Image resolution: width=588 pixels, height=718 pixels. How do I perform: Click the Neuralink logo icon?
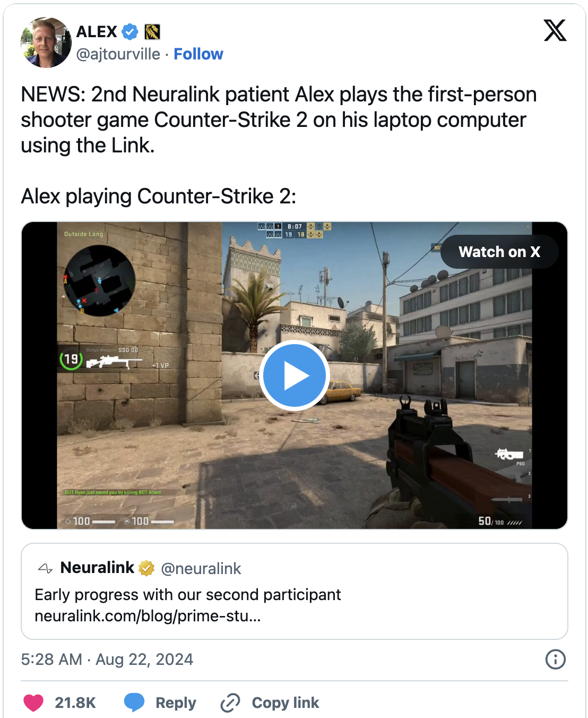coord(45,568)
